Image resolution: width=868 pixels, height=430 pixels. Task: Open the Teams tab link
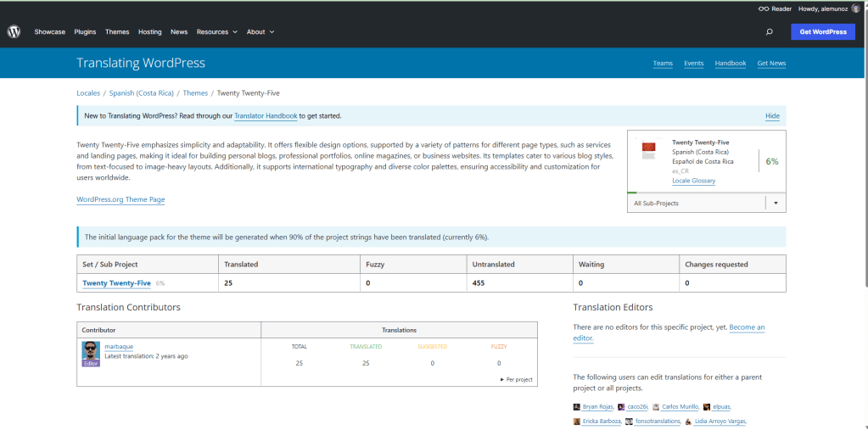click(x=663, y=63)
